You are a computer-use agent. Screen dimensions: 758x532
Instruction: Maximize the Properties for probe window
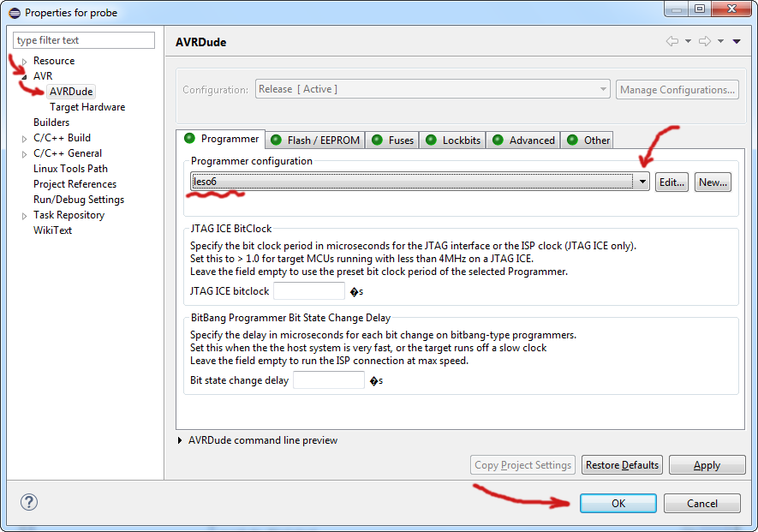700,9
